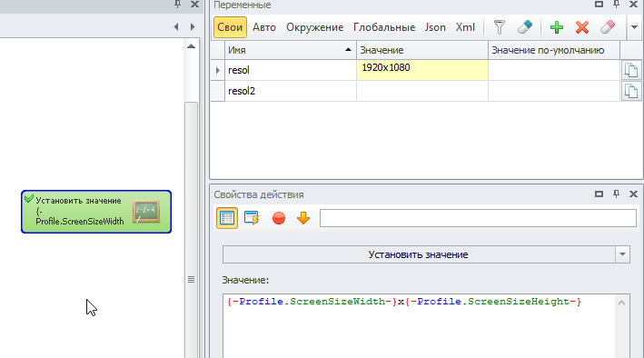
Task: Pin the Свойства действия panel
Action: 616,194
